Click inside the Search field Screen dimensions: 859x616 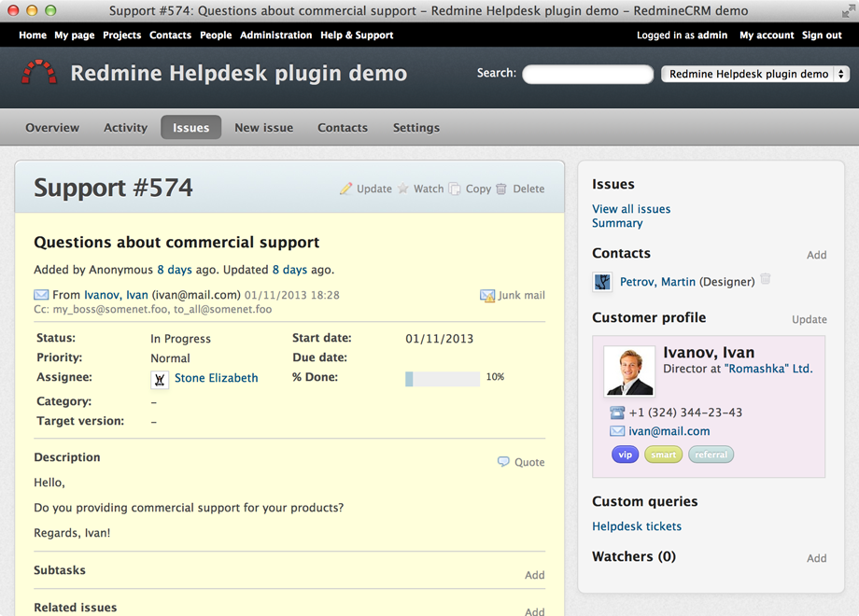click(587, 75)
